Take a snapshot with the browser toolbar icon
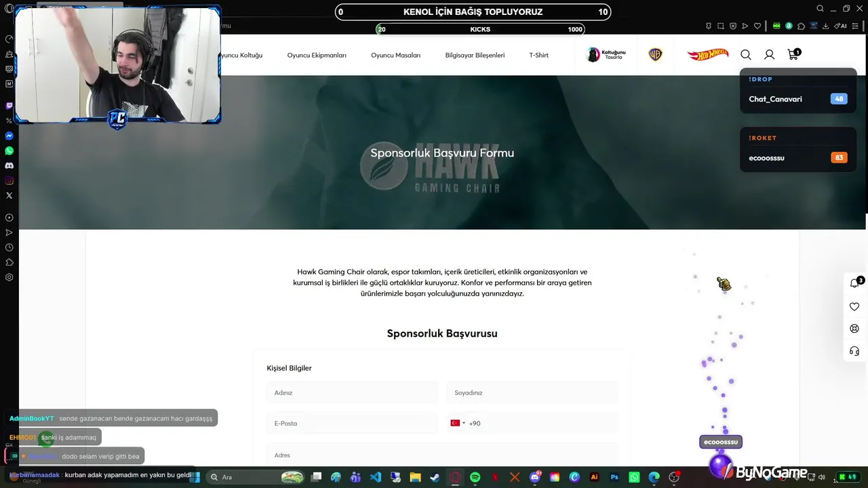Screen dimensions: 868x488 721,26
